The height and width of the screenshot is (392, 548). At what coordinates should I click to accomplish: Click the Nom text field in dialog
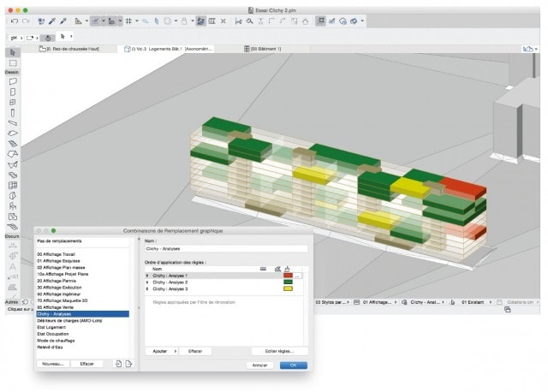tap(224, 249)
